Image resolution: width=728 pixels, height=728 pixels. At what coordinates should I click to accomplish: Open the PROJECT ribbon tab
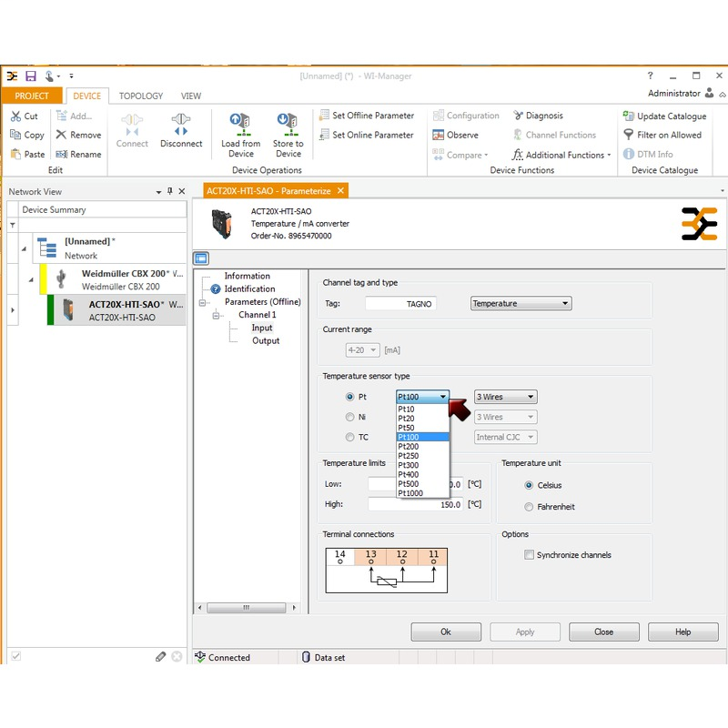click(32, 96)
